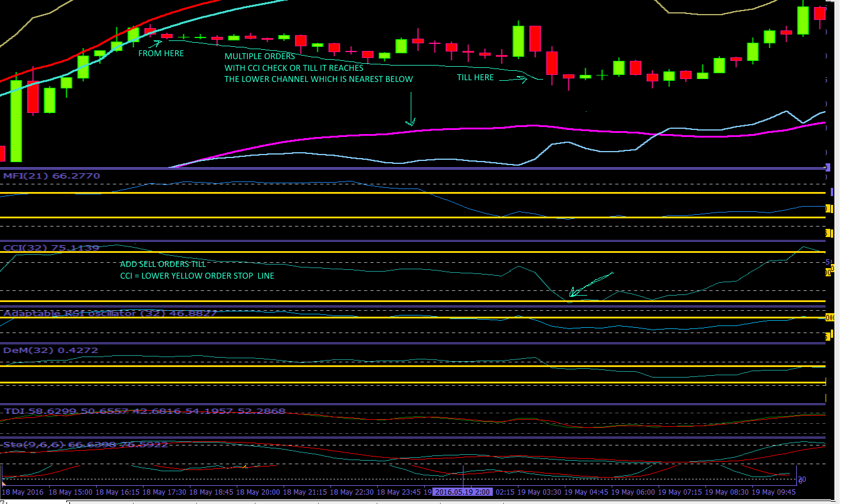Click the MULTIPLE ORDERS text annotation

point(260,56)
